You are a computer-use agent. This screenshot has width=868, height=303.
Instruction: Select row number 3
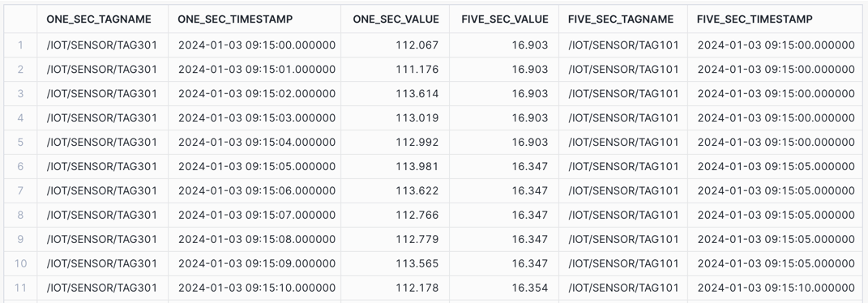click(20, 93)
